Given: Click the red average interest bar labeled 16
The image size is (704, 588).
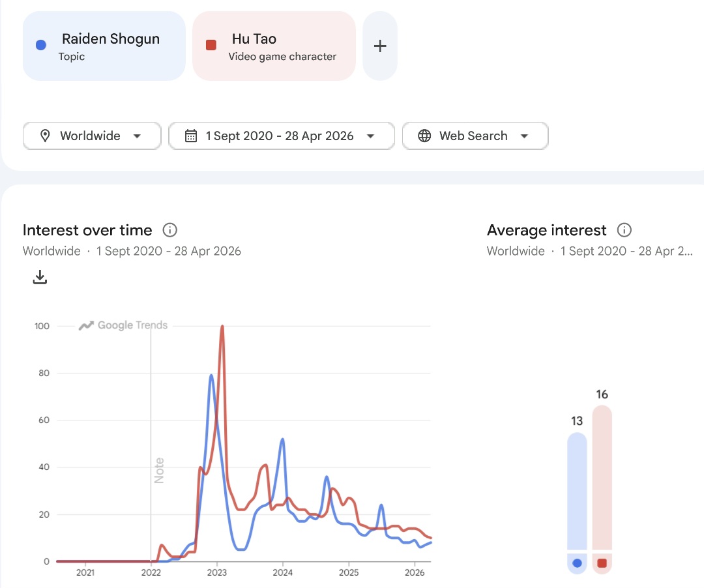Looking at the screenshot, I should point(602,478).
